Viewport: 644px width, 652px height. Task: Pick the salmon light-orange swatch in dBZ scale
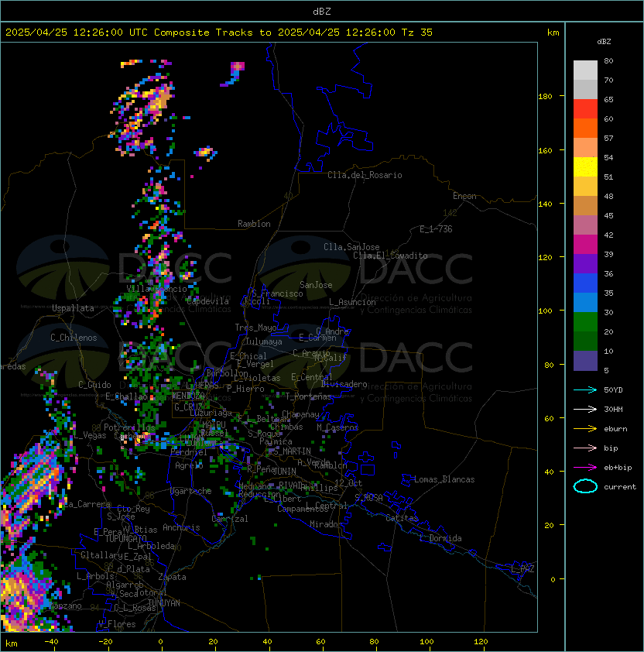click(x=585, y=148)
